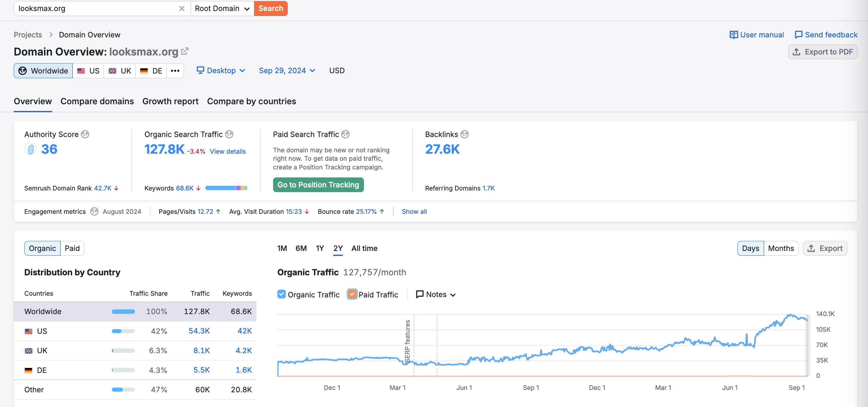Select the All time range
The width and height of the screenshot is (868, 407).
364,248
